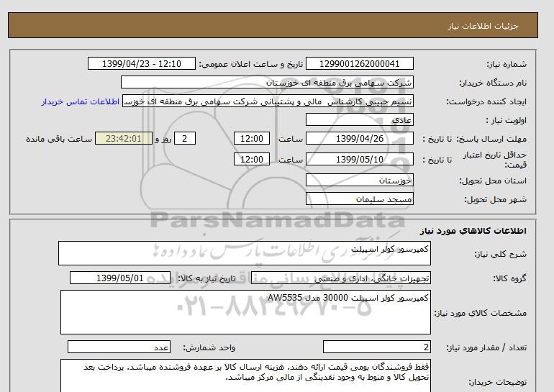Select general description box کمپرسور کولر اسپیلت
The image size is (554, 392).
pos(245,253)
